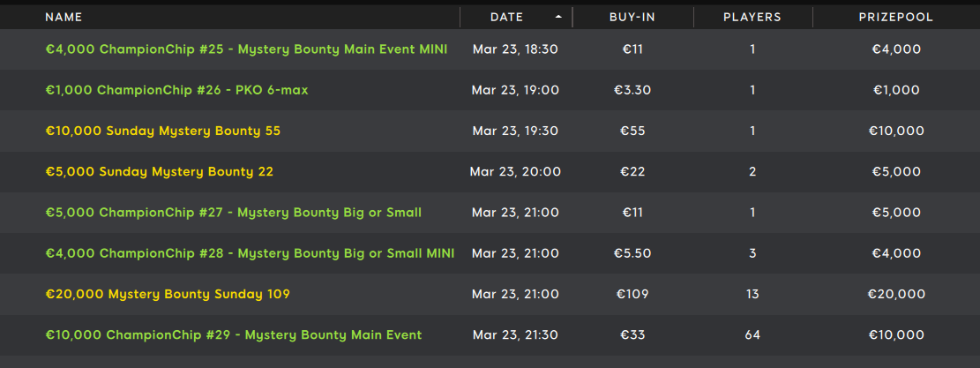Open ChampionChip #27 Mystery Bounty Big or Small

coord(233,213)
